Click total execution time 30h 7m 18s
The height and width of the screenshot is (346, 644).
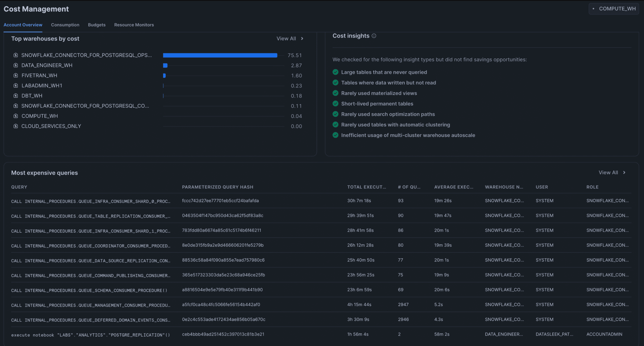(x=359, y=201)
